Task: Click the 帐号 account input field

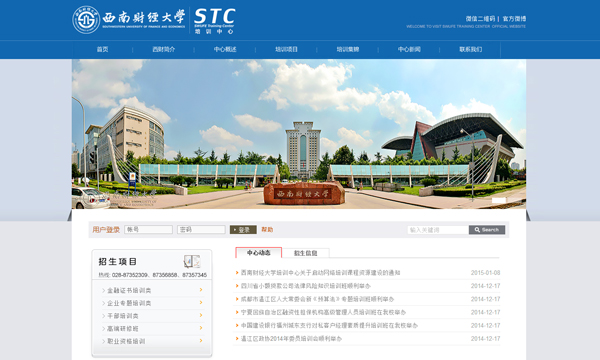Action: (x=148, y=230)
